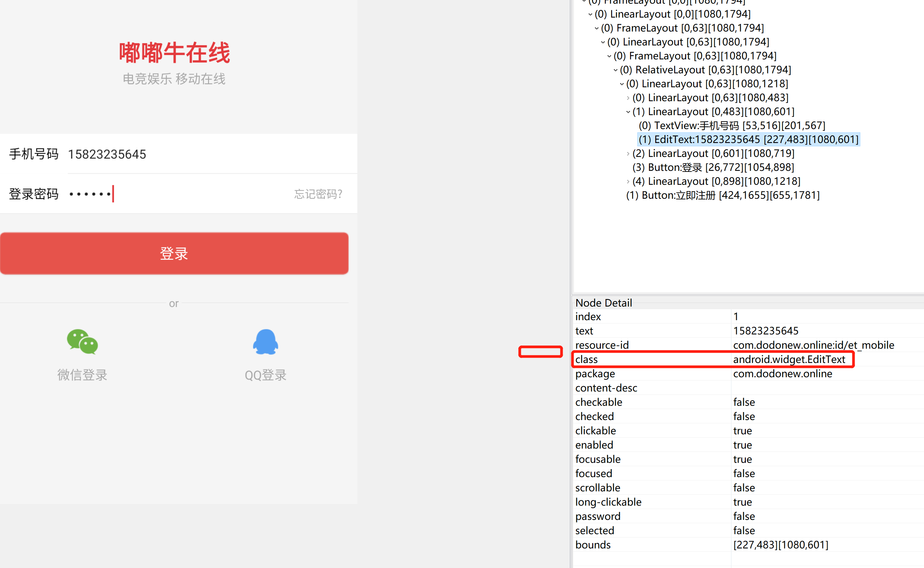The image size is (924, 568).
Task: Click the focused property row
Action: click(x=749, y=473)
